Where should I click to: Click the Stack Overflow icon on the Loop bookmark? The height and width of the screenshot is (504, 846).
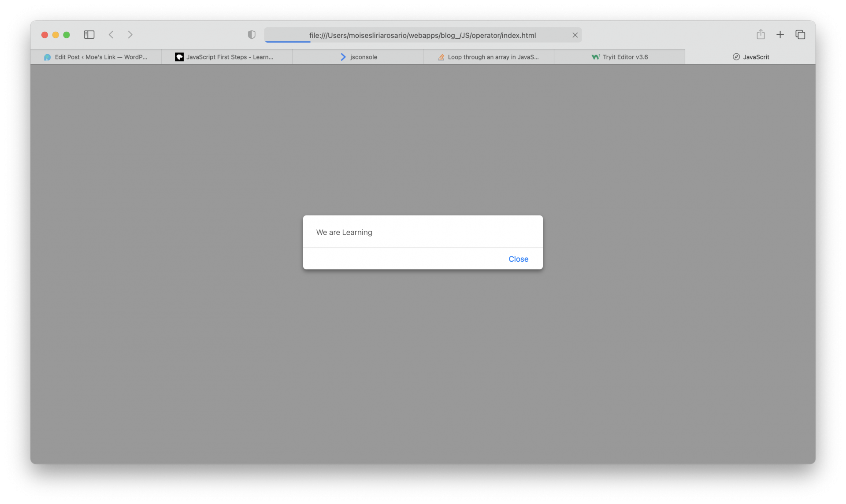coord(441,57)
